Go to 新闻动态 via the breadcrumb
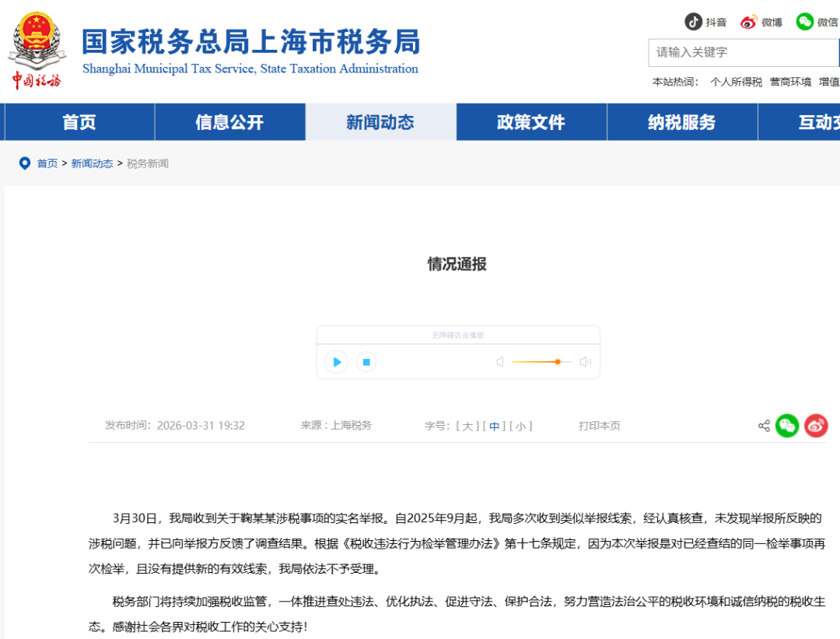840x639 pixels. coord(92,163)
